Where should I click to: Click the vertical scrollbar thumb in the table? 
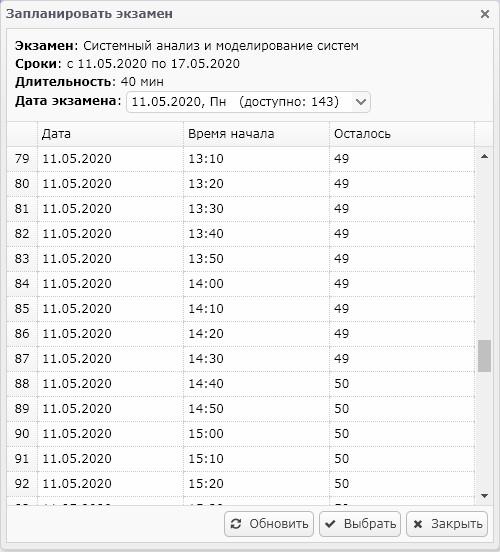point(485,356)
